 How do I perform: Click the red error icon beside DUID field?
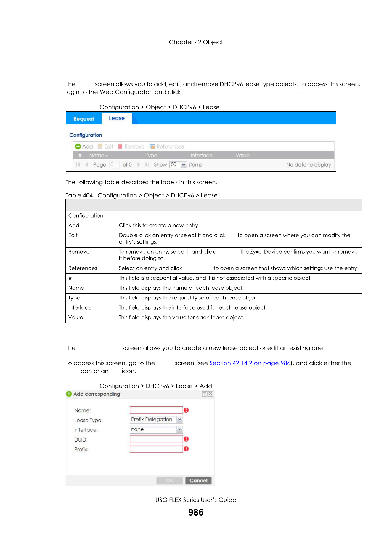pyautogui.click(x=186, y=439)
